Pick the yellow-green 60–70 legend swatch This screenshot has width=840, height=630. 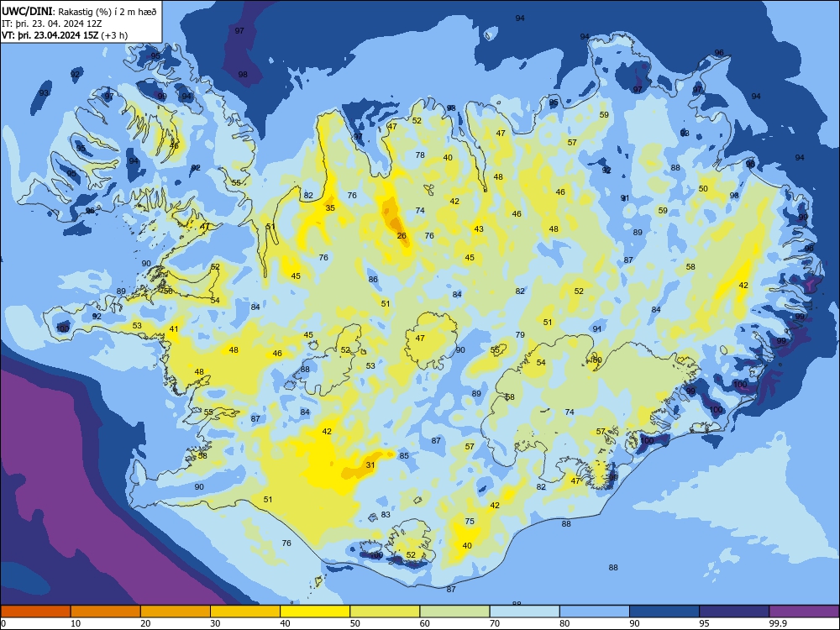(x=454, y=612)
